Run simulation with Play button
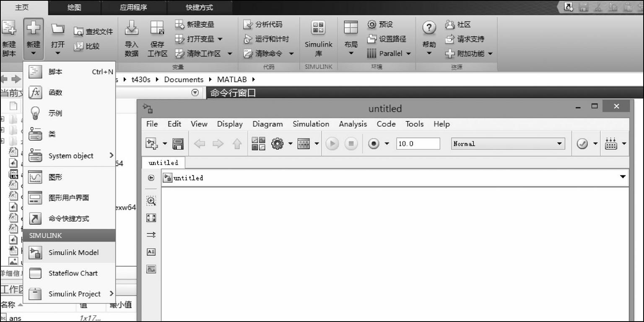The width and height of the screenshot is (644, 322). pyautogui.click(x=332, y=144)
